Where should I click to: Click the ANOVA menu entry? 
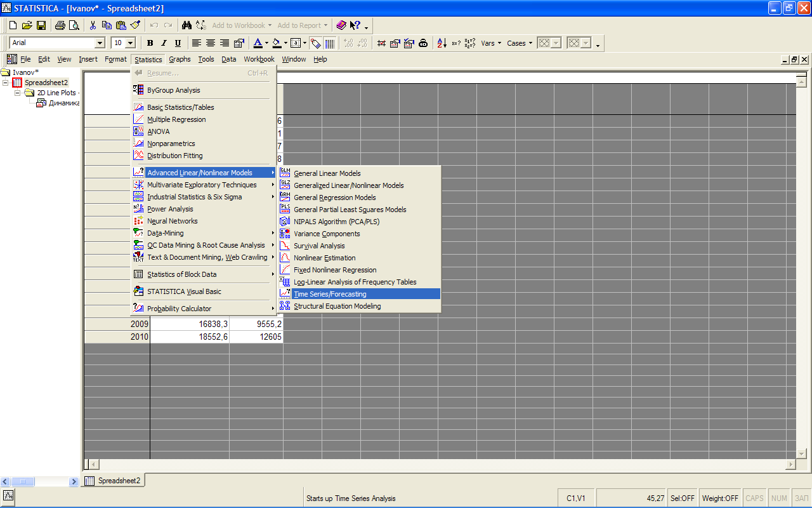pos(204,131)
